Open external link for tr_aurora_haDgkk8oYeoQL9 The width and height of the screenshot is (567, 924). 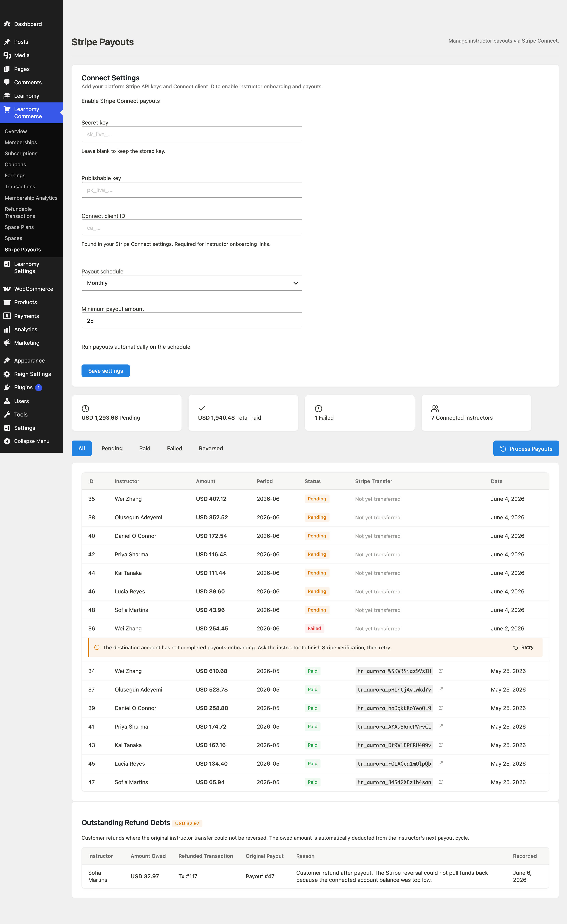click(441, 708)
